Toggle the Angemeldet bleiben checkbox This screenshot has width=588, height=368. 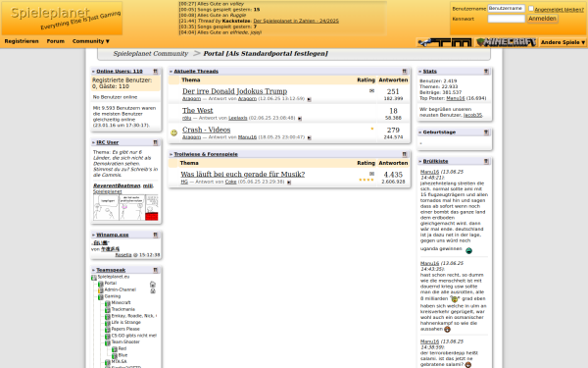(531, 8)
